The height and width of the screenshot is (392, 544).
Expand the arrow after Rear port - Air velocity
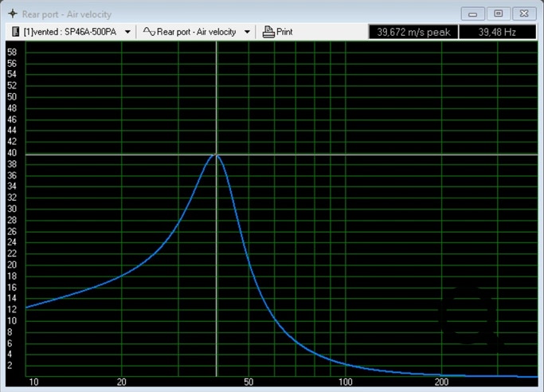click(248, 33)
